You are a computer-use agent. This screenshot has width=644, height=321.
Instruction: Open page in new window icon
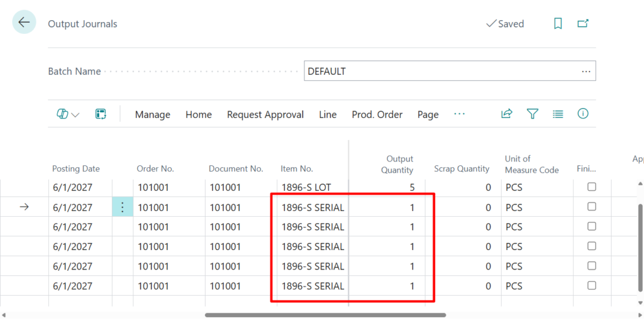(583, 23)
